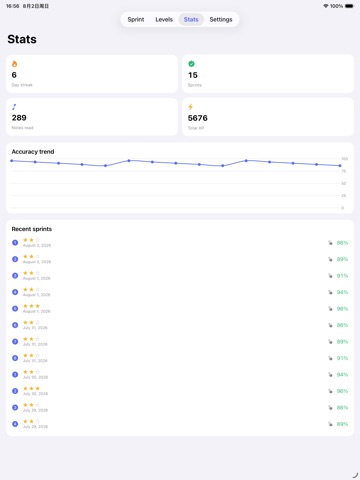Tap speed icon on July 29 86% row

[330, 408]
